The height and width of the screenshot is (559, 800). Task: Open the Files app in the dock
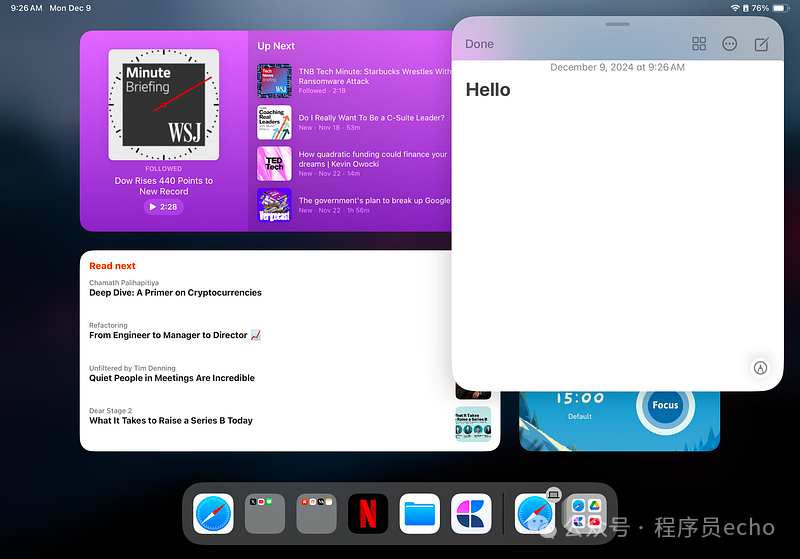tap(420, 514)
